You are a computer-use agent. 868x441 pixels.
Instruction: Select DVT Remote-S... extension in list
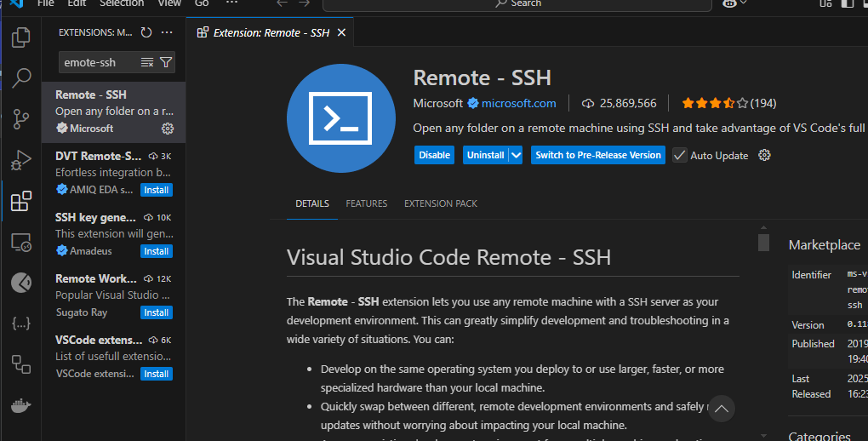(113, 174)
